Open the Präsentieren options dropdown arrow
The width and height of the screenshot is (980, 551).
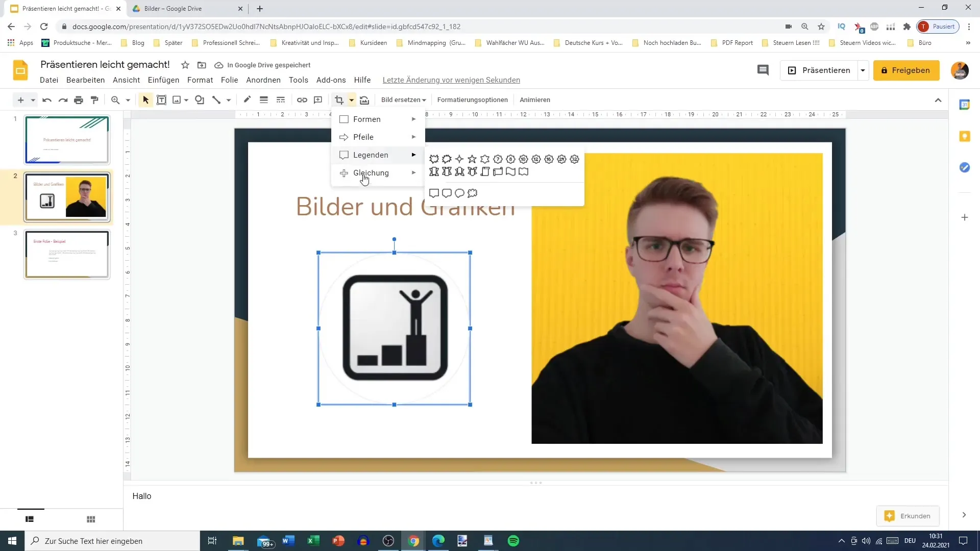click(x=863, y=70)
